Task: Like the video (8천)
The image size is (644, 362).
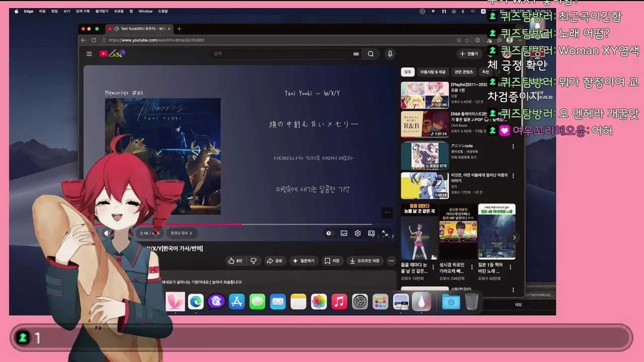Action: tap(235, 261)
